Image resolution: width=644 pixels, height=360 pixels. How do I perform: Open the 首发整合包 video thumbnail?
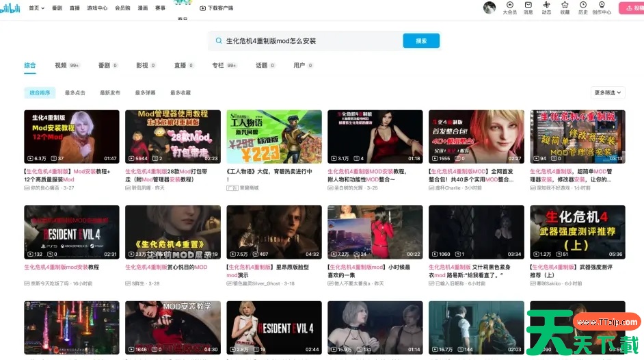coord(477,136)
